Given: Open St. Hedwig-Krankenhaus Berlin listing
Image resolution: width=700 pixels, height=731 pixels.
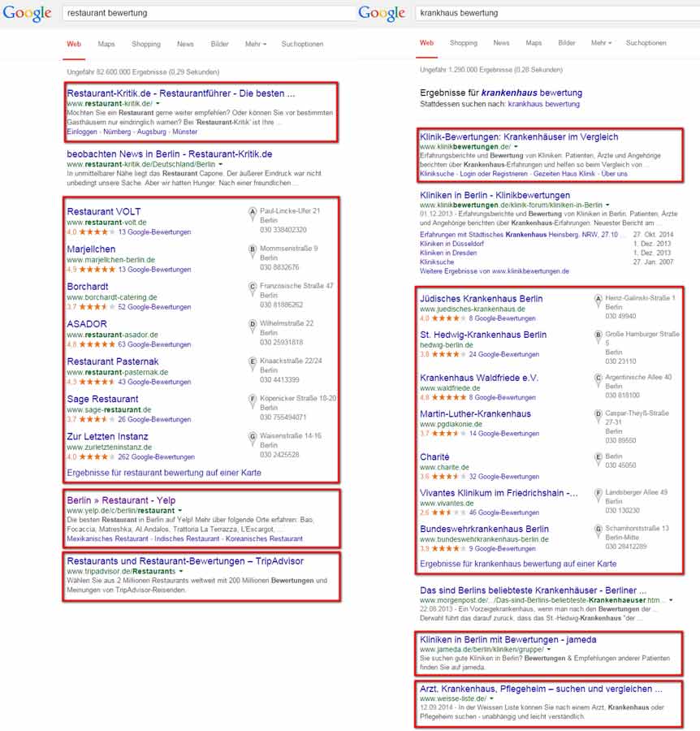Looking at the screenshot, I should (x=483, y=335).
